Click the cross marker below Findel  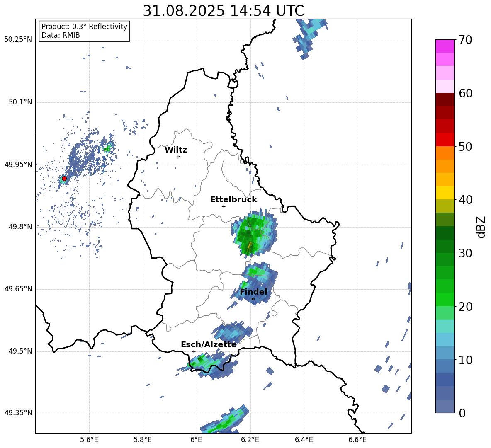coord(253,299)
